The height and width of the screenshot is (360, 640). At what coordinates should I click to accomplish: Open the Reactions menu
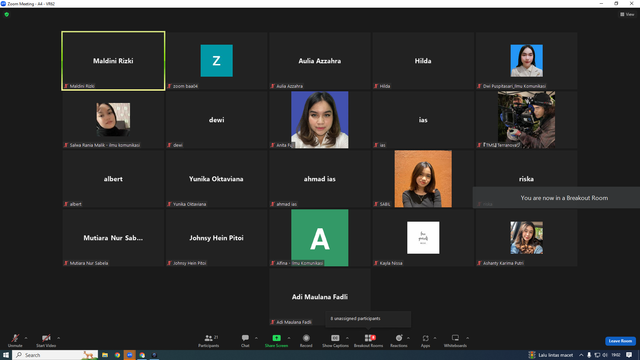coord(399,340)
